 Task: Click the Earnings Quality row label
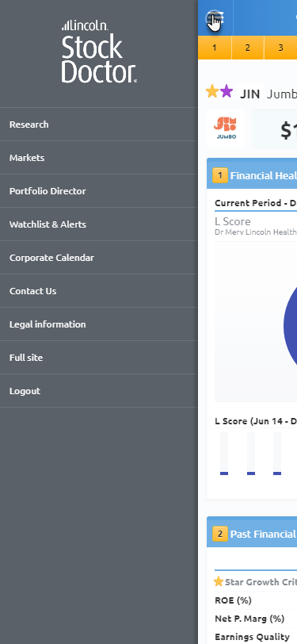click(253, 637)
